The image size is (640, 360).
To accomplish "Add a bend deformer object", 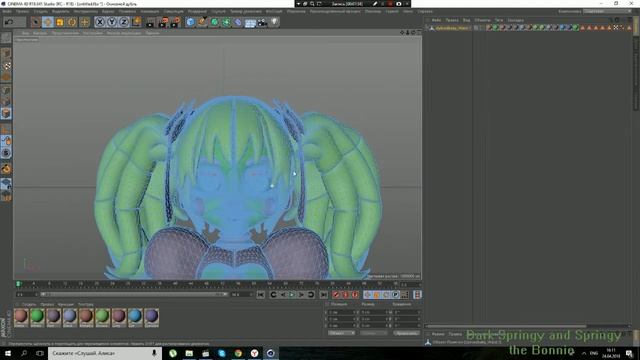I will point(238,22).
